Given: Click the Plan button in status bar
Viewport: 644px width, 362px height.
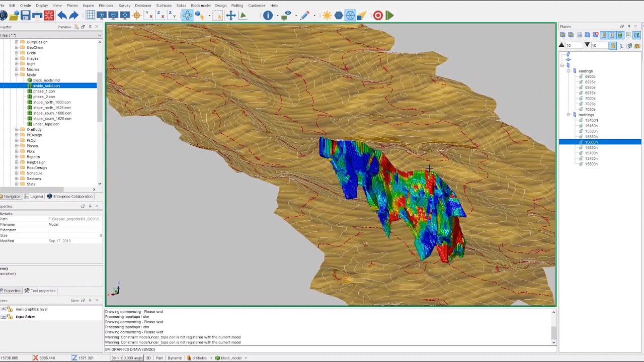Looking at the screenshot, I should [x=159, y=358].
